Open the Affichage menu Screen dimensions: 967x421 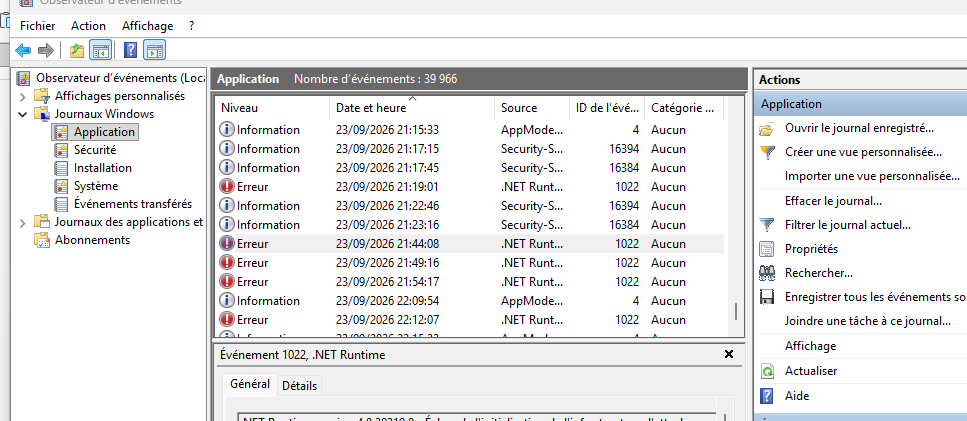pyautogui.click(x=147, y=26)
